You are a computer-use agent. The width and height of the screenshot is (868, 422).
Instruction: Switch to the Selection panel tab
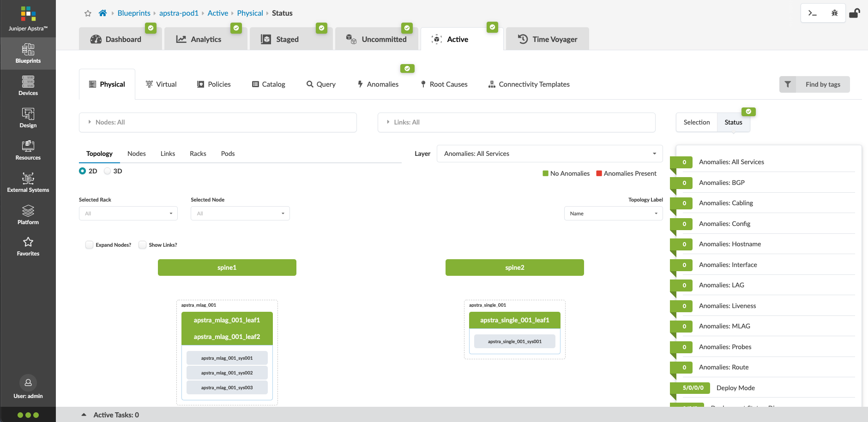click(697, 122)
